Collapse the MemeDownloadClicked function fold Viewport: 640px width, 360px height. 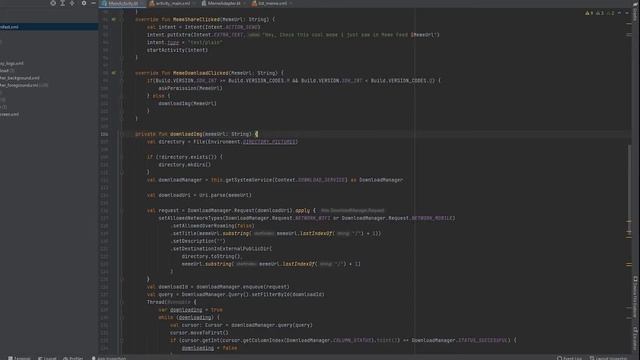122,73
